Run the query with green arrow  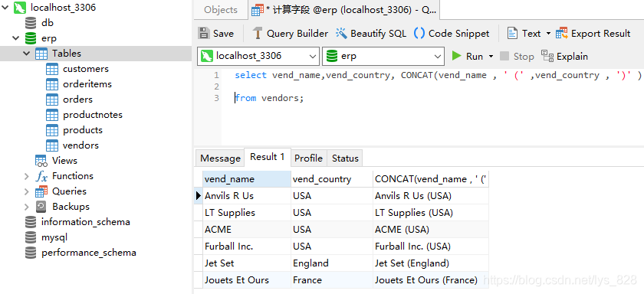tap(457, 56)
